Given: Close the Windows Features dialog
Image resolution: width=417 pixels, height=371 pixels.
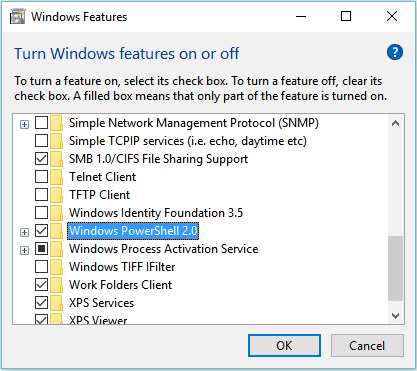Looking at the screenshot, I should [392, 16].
